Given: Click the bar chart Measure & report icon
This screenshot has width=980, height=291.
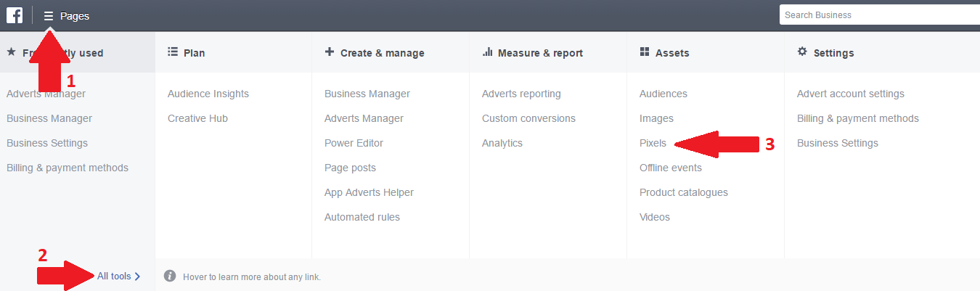Looking at the screenshot, I should point(487,52).
